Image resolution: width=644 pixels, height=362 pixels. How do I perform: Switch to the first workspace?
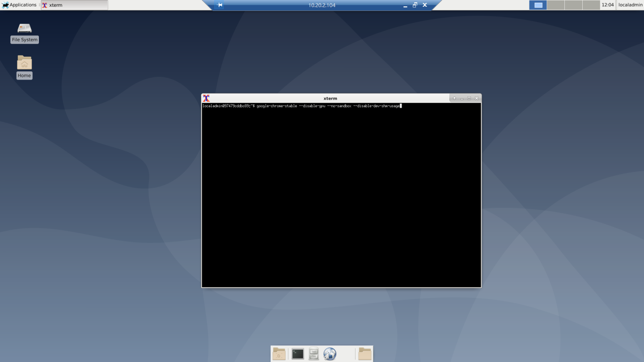538,5
